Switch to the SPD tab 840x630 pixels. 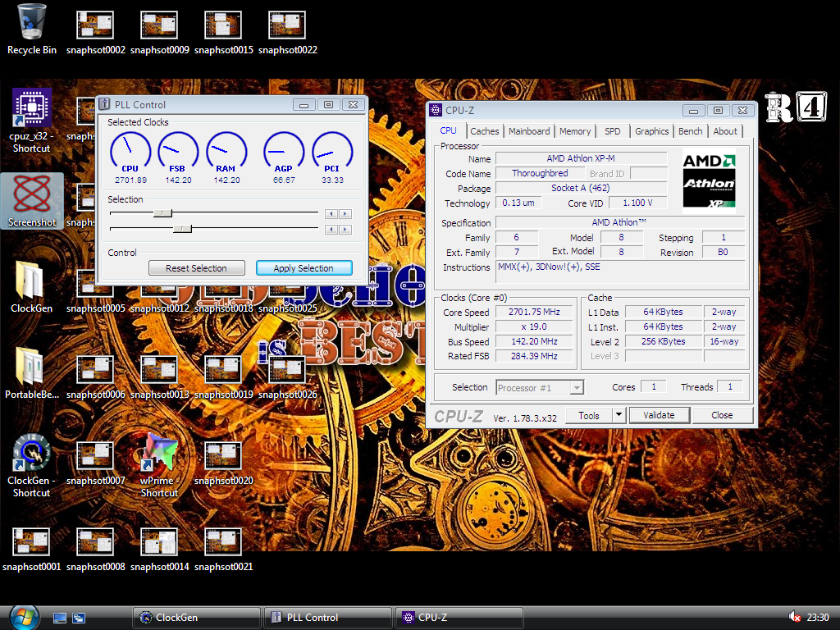[612, 131]
